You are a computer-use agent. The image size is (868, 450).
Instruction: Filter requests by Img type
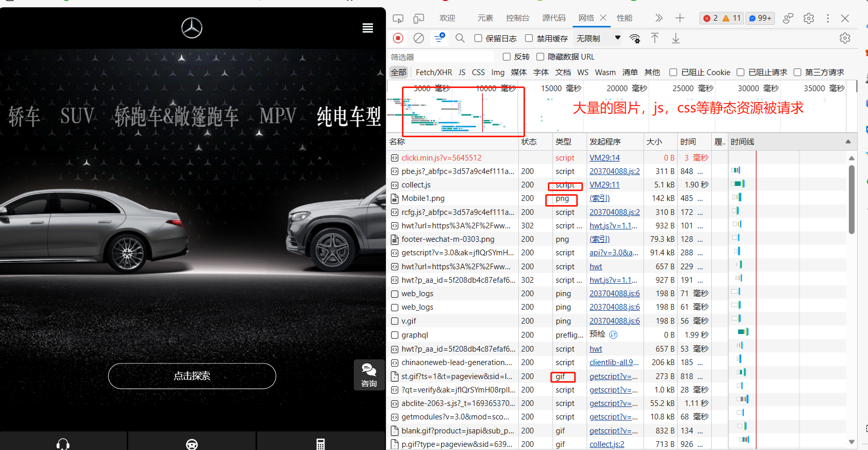pos(498,72)
